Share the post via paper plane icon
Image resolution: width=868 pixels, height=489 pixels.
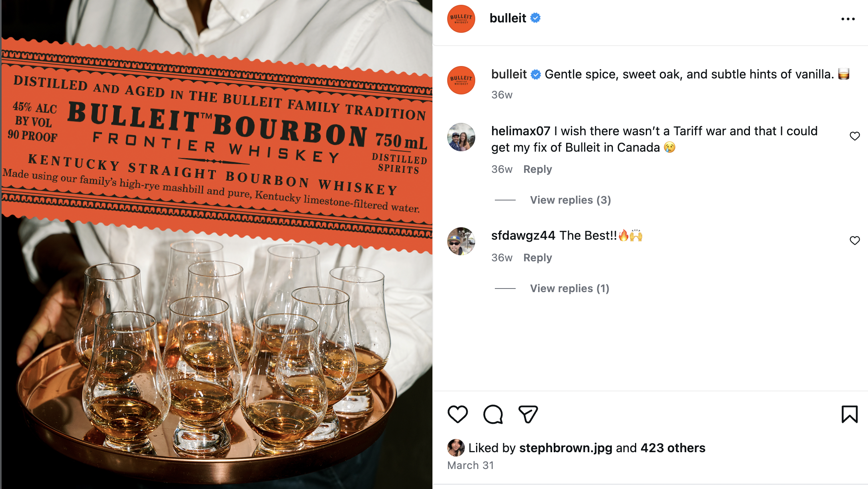(528, 414)
